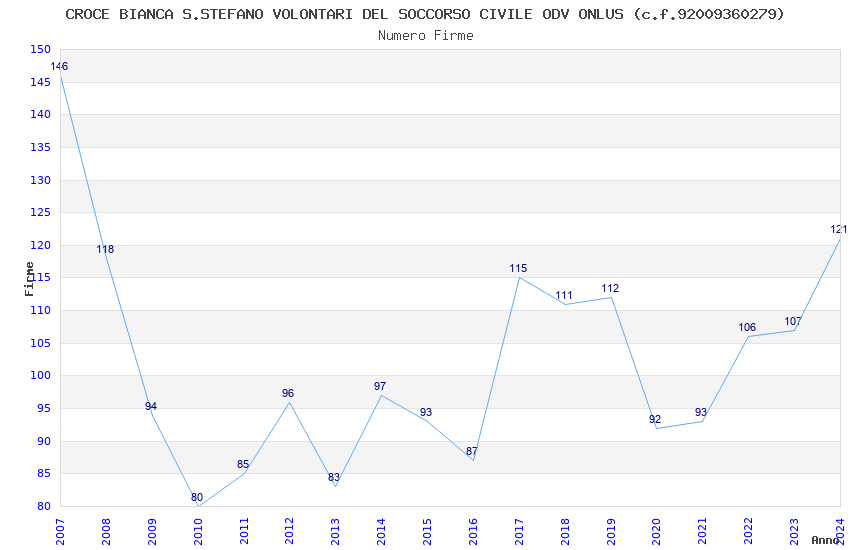The width and height of the screenshot is (850, 550).
Task: Select the 125 y-axis tick label
Action: pyautogui.click(x=40, y=212)
